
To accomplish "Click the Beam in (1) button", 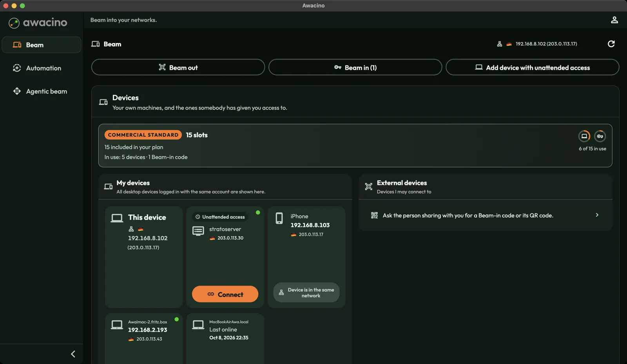I will click(355, 67).
